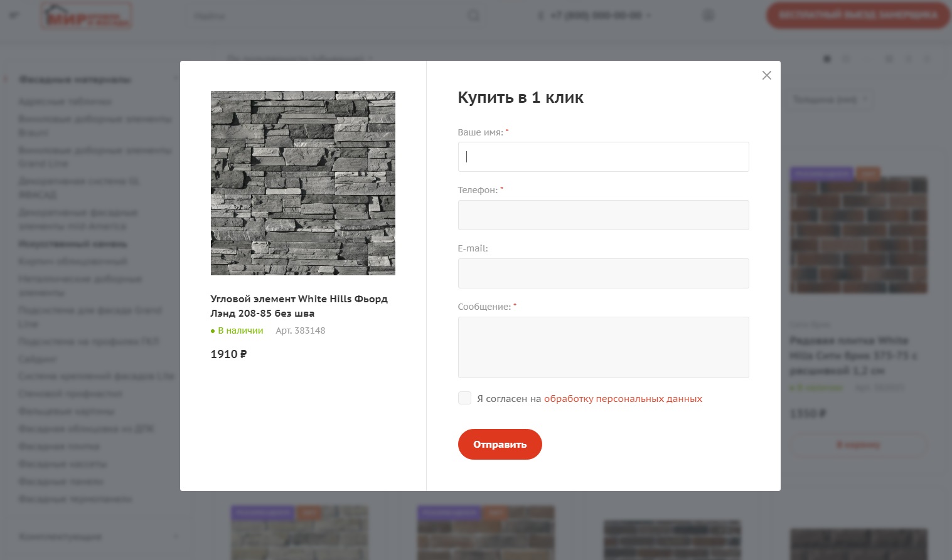Select the E-mail input field
The height and width of the screenshot is (560, 952).
pos(603,273)
